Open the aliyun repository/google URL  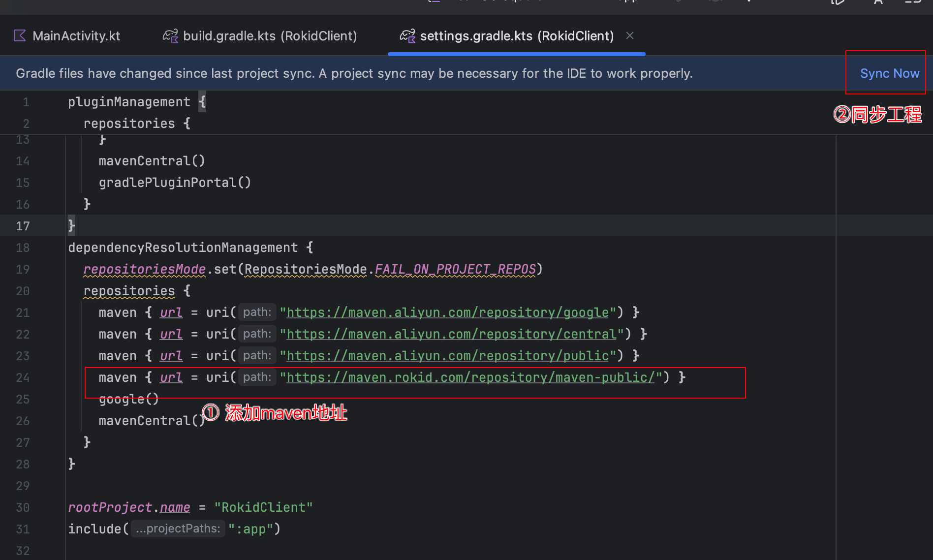click(447, 312)
